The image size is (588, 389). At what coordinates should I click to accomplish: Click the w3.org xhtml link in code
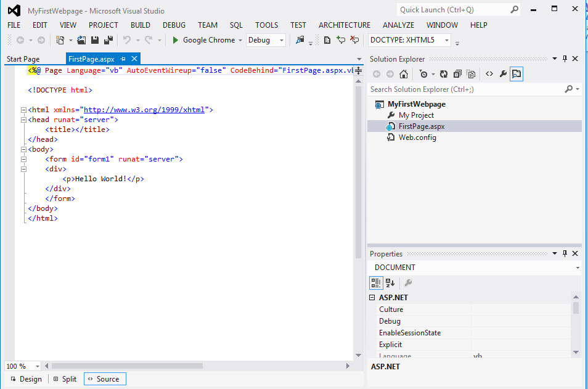144,110
